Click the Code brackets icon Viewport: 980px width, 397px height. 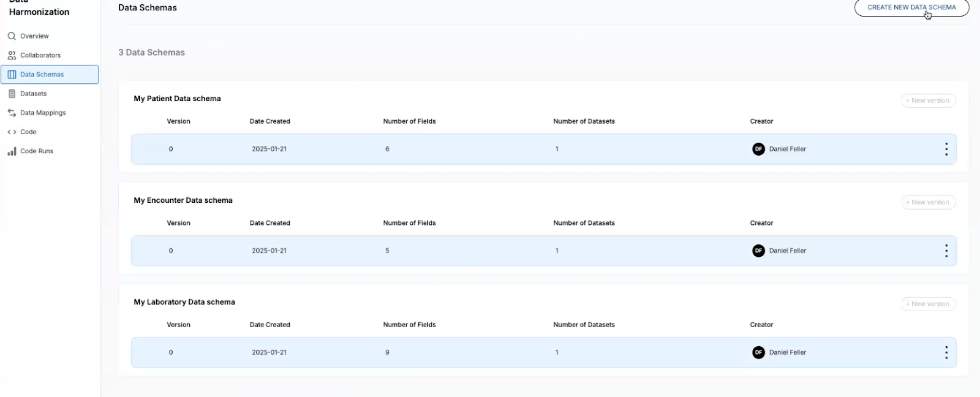(x=12, y=132)
